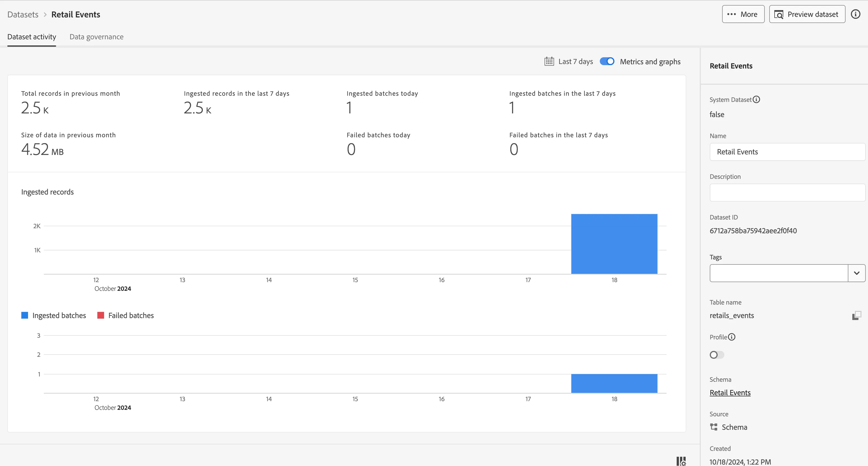The image size is (868, 466).
Task: Click the false value under System Dataset
Action: pos(717,115)
